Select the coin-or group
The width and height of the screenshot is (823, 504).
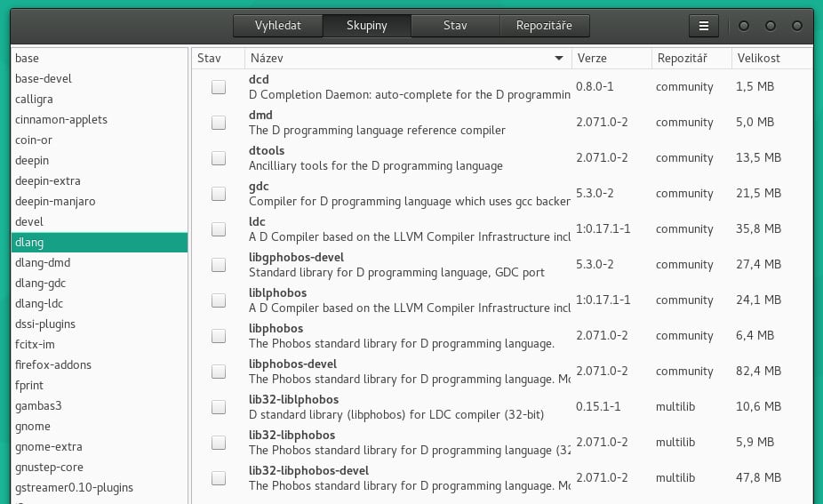(x=100, y=140)
